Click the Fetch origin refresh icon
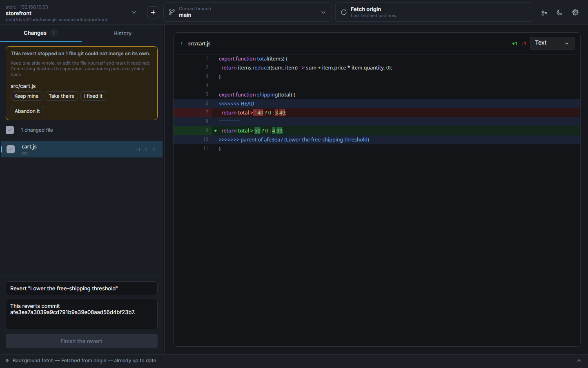Image resolution: width=588 pixels, height=368 pixels. [x=344, y=12]
